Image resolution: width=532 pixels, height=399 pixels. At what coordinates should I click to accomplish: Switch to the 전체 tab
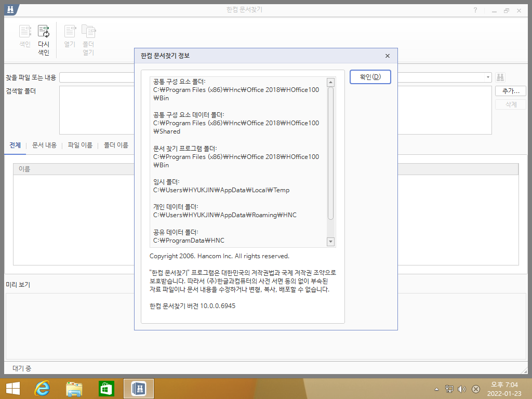tap(15, 145)
